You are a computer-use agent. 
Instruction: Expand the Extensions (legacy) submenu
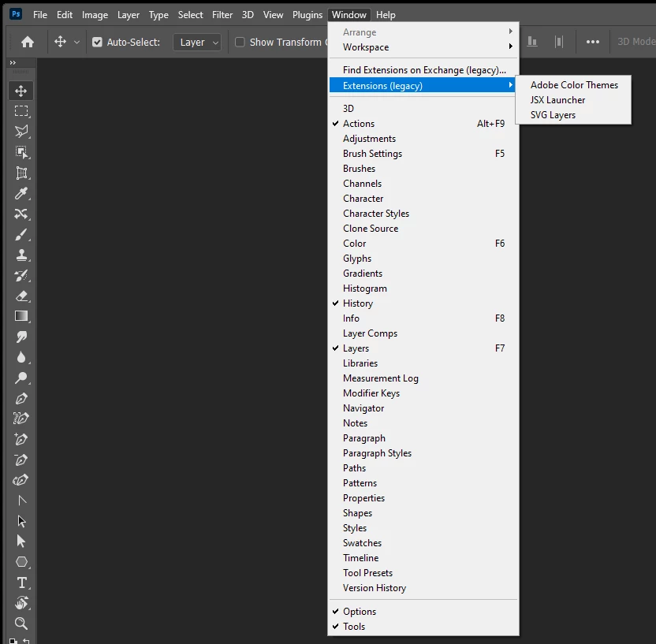click(x=423, y=86)
